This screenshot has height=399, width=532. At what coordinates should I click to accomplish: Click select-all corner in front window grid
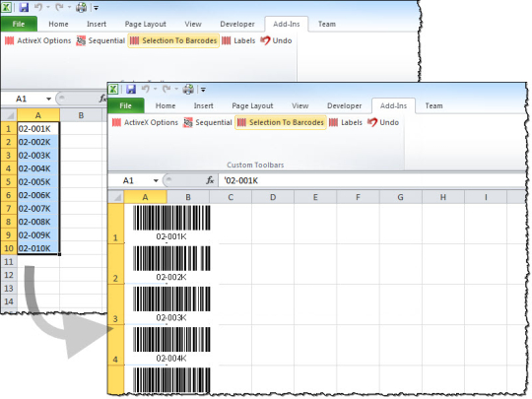point(116,197)
